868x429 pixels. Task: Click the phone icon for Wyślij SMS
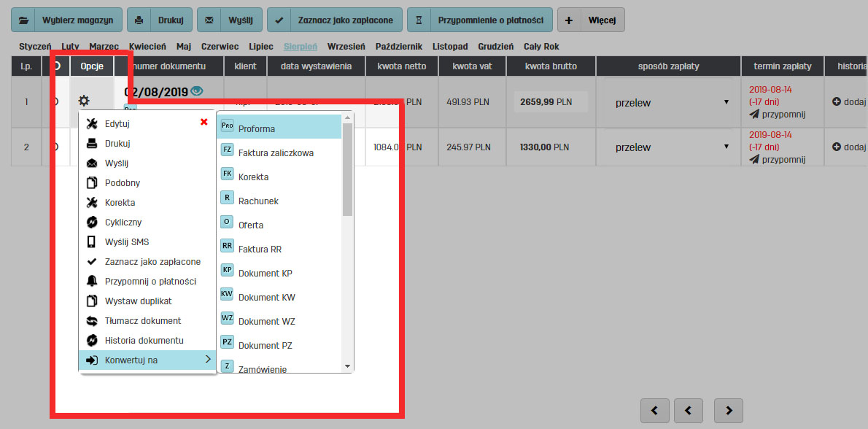pos(92,241)
